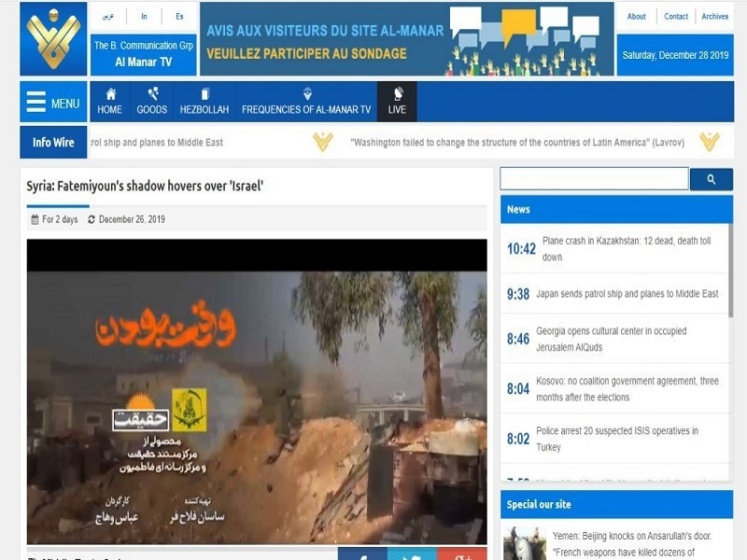Click the magnifier search button

click(x=712, y=179)
